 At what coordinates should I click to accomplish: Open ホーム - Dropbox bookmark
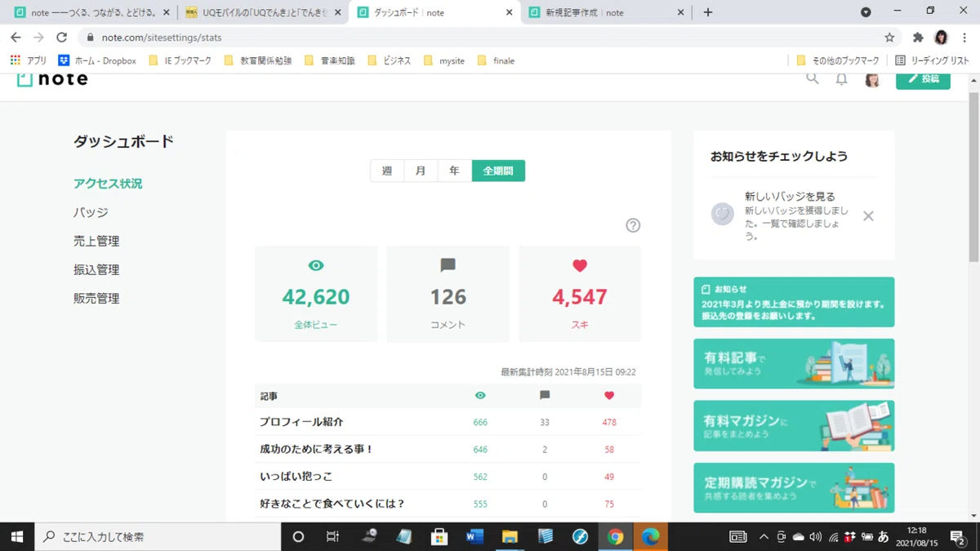coord(97,60)
